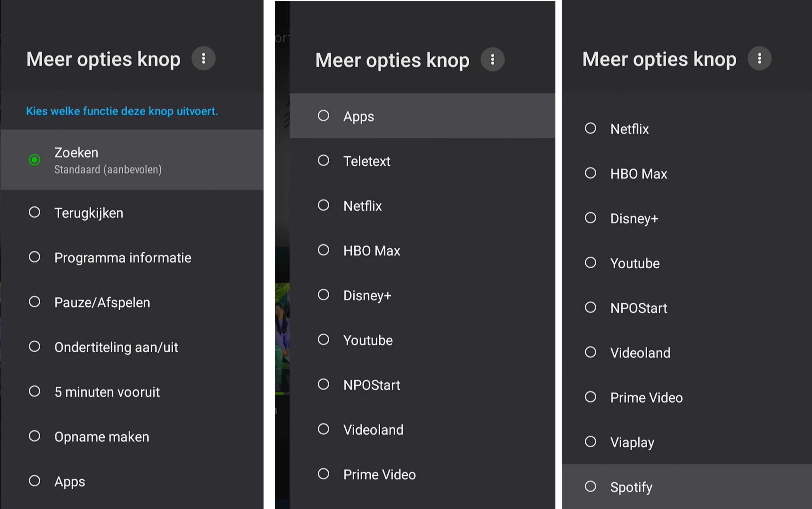Open the three-dot menu above the Spotify list

tap(759, 59)
